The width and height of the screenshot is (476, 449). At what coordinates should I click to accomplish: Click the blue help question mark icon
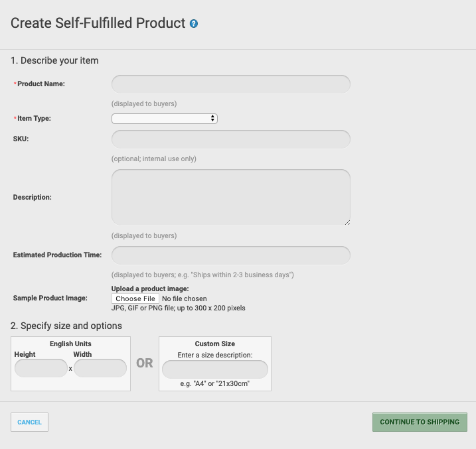(x=194, y=24)
